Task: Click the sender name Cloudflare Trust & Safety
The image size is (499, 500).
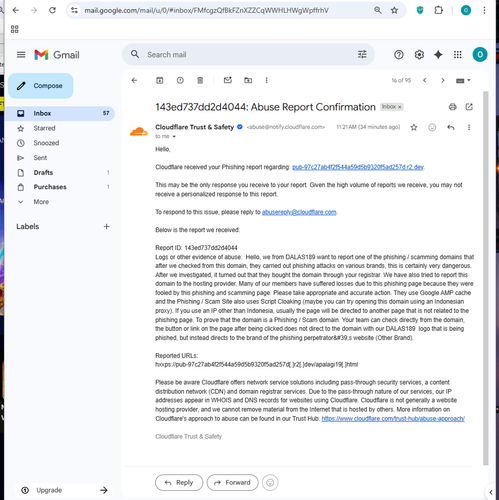Action: point(194,127)
